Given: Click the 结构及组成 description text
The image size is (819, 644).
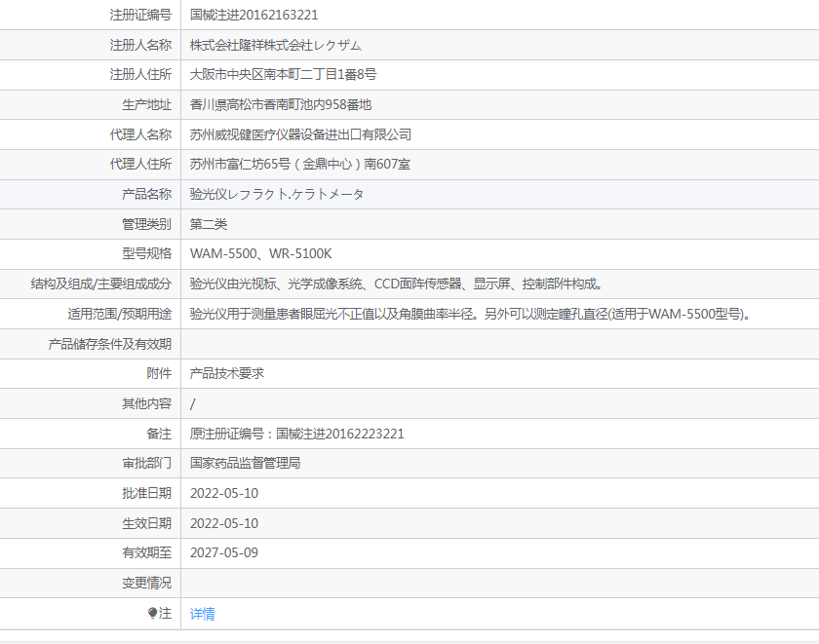Looking at the screenshot, I should click(x=397, y=284).
